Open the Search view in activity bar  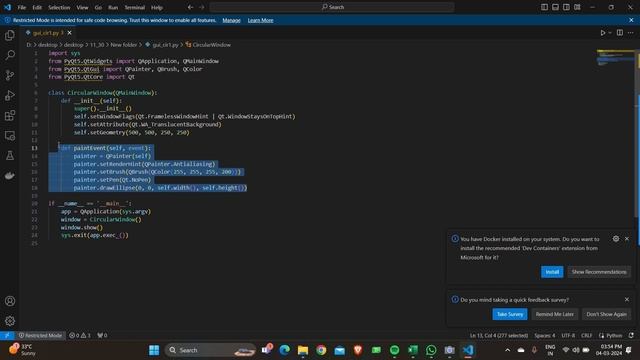point(10,55)
